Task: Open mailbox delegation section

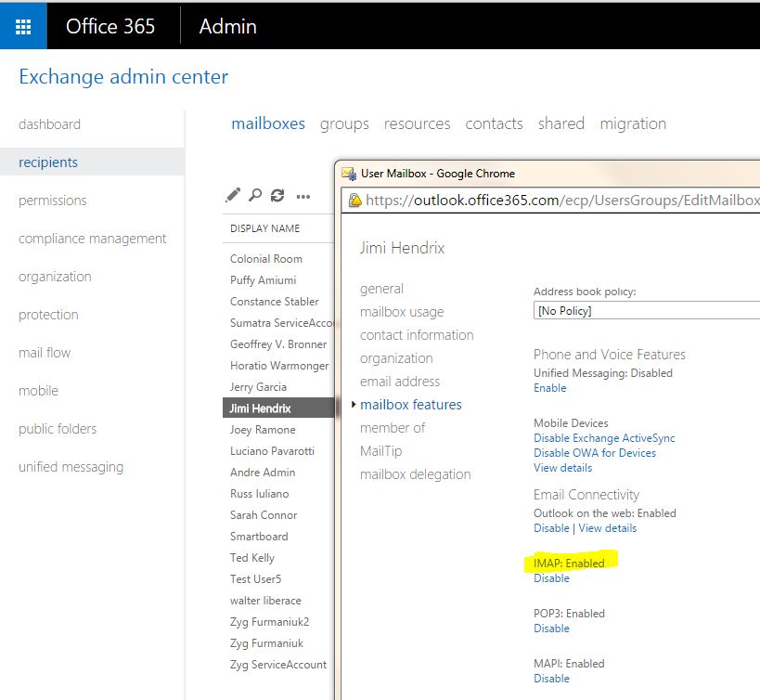Action: pos(415,474)
